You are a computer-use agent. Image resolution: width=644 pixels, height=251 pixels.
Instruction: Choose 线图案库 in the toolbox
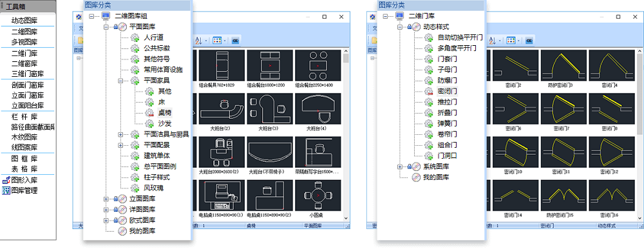tap(24, 147)
